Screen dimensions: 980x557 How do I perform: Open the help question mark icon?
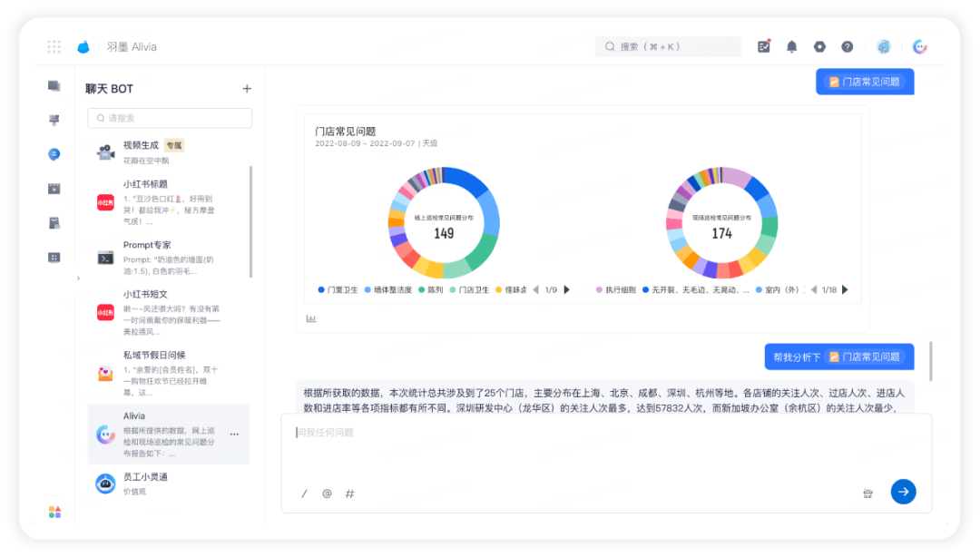pos(847,46)
